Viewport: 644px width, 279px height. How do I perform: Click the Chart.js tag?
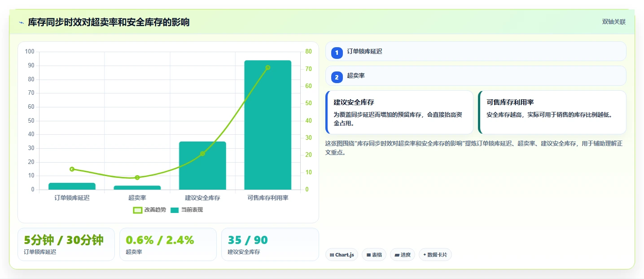click(x=342, y=255)
